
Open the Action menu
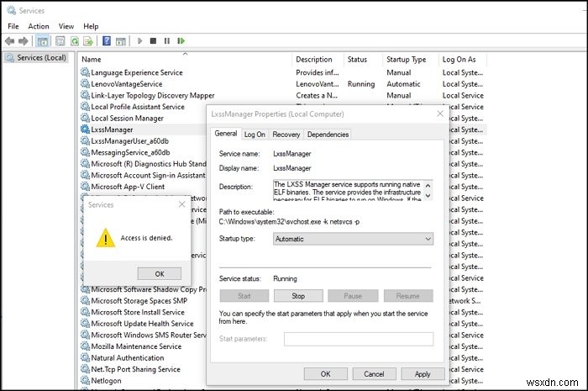pyautogui.click(x=39, y=26)
